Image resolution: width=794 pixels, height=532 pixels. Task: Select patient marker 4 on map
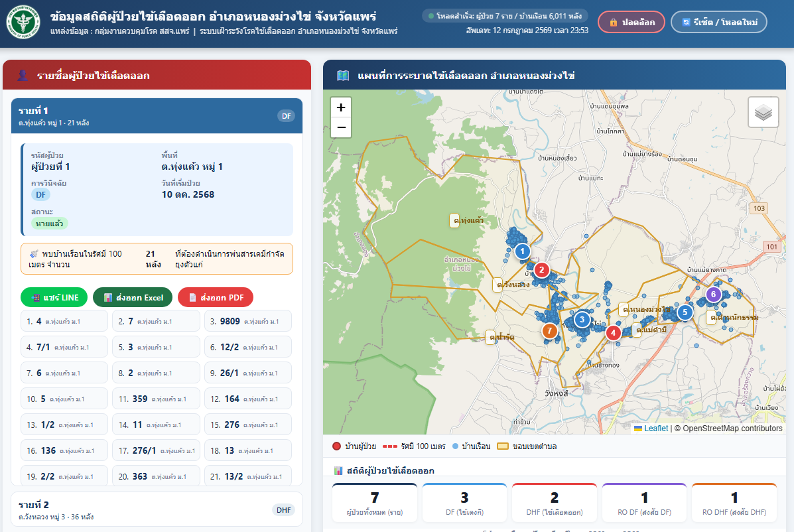tap(613, 332)
